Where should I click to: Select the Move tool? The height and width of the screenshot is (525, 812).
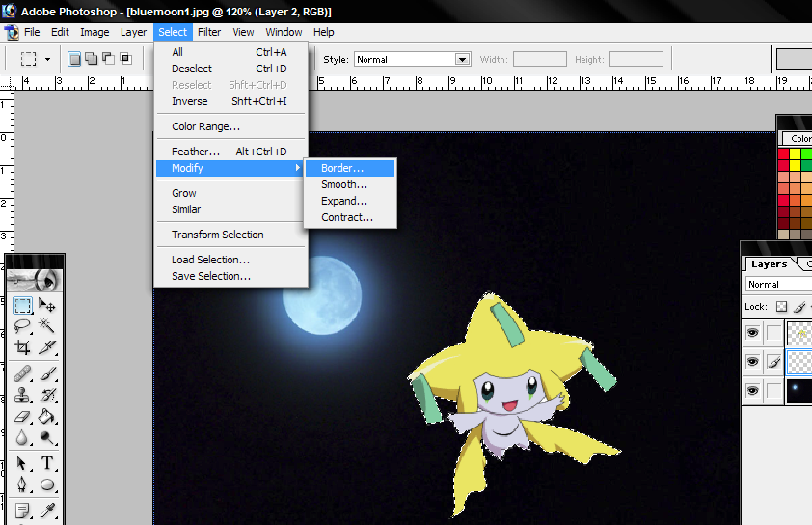(47, 305)
